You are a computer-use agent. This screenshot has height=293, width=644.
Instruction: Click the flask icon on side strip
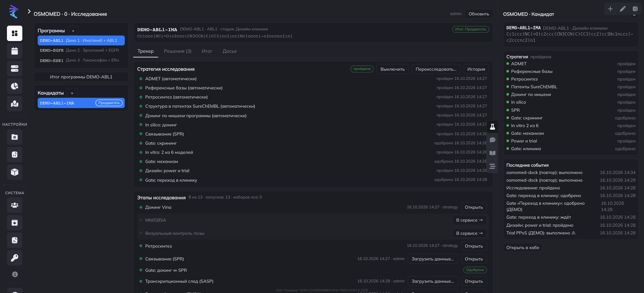492,127
